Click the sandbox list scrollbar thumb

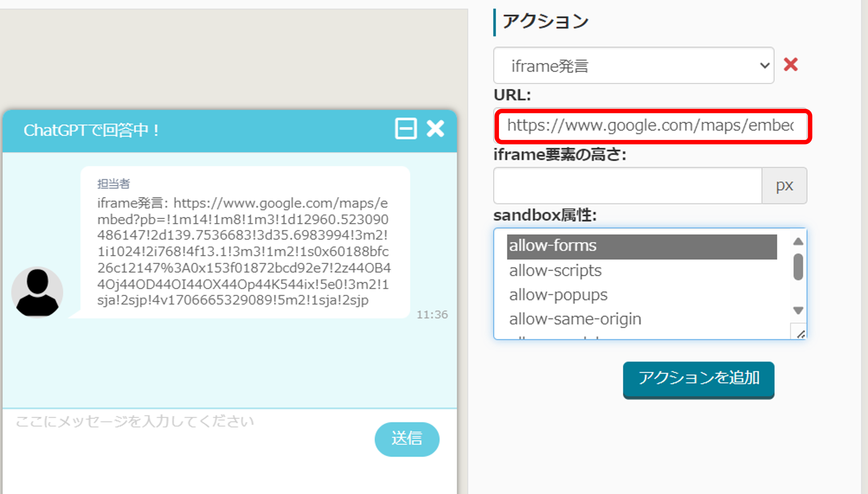798,267
